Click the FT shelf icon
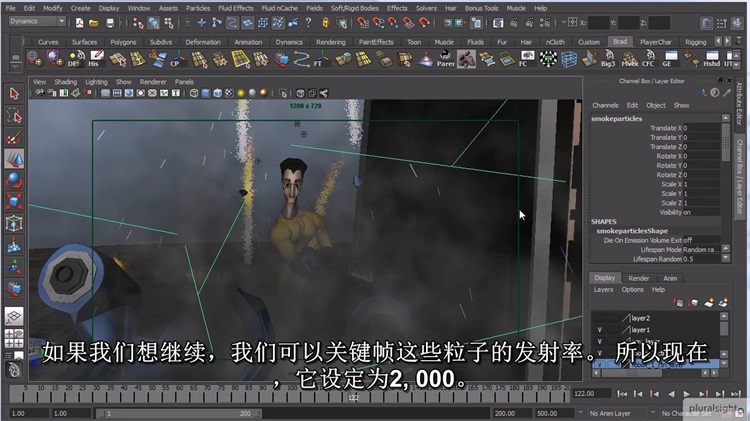The height and width of the screenshot is (421, 750). click(x=321, y=59)
